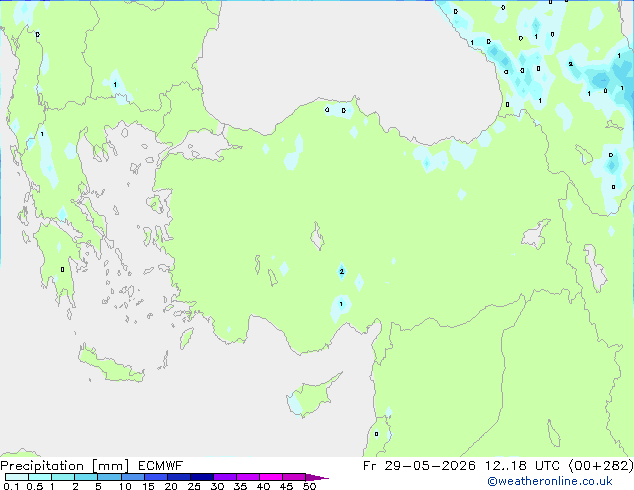Click the 0.1–0.5 mm palest legend swatch
Image resolution: width=634 pixels, height=490 pixels.
click(17, 477)
